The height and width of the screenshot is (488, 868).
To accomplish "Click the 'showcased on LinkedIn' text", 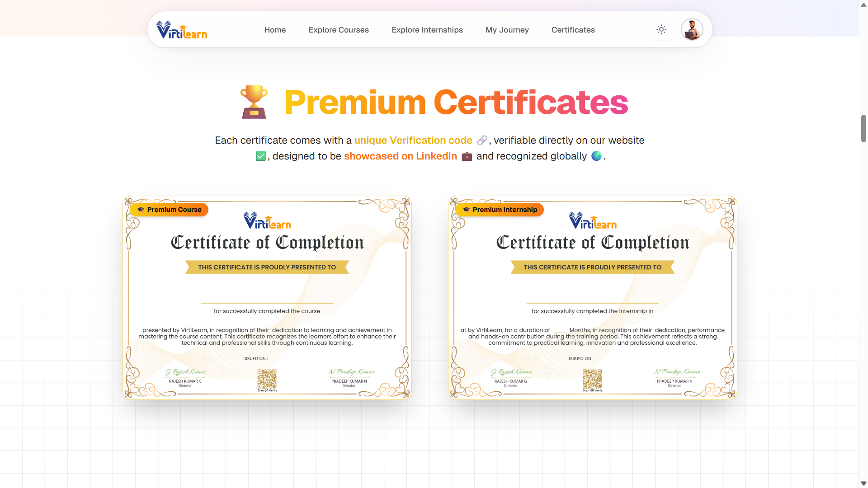I will click(400, 156).
